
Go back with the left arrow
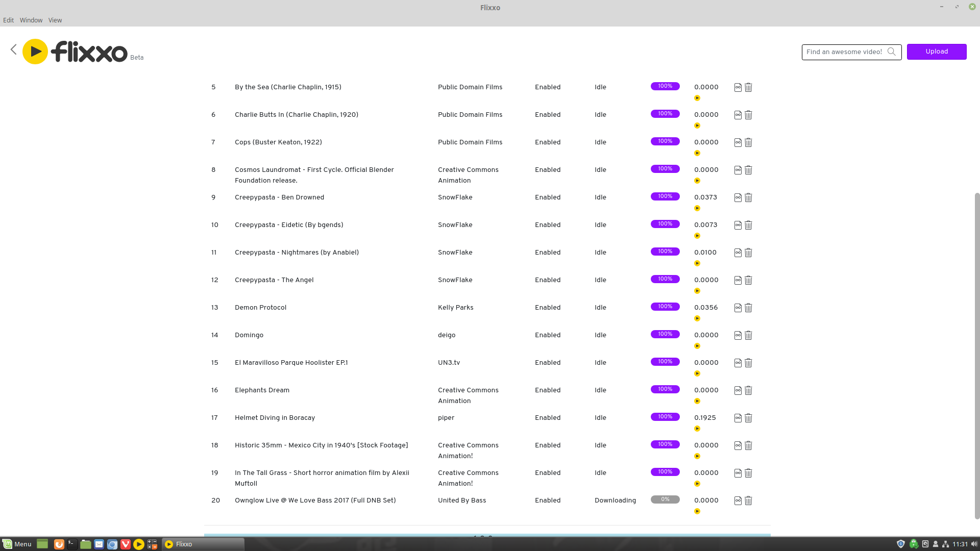tap(14, 49)
